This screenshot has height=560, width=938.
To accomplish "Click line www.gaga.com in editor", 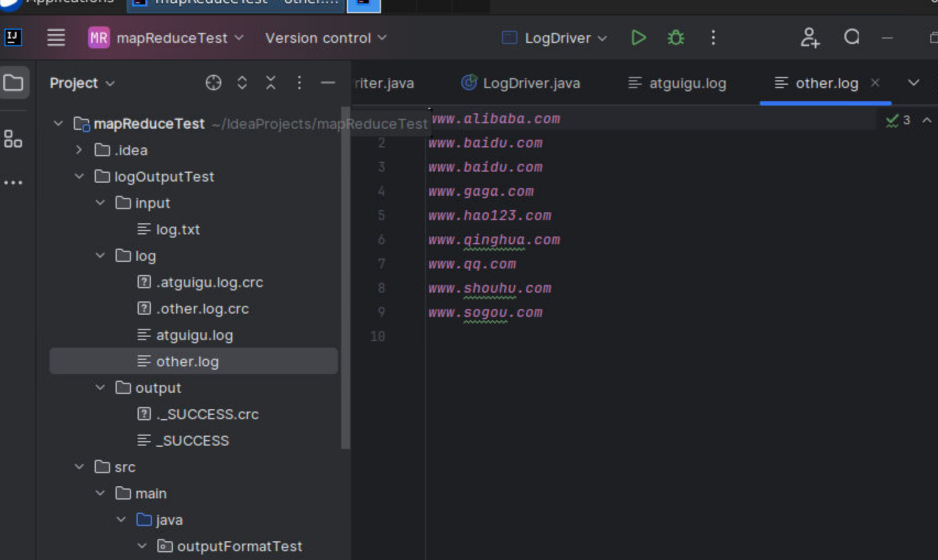I will [x=481, y=191].
